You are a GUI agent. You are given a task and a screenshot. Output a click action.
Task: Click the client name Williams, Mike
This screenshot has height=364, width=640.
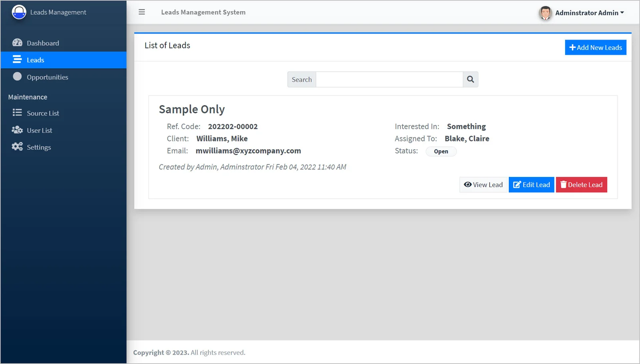coord(222,139)
